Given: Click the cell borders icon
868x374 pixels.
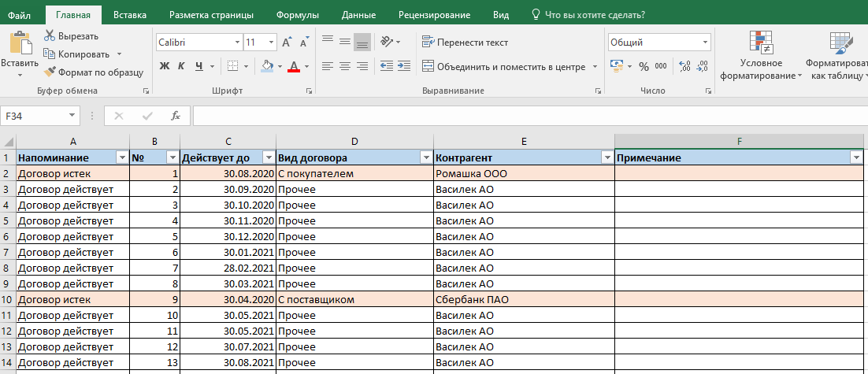Looking at the screenshot, I should click(233, 66).
